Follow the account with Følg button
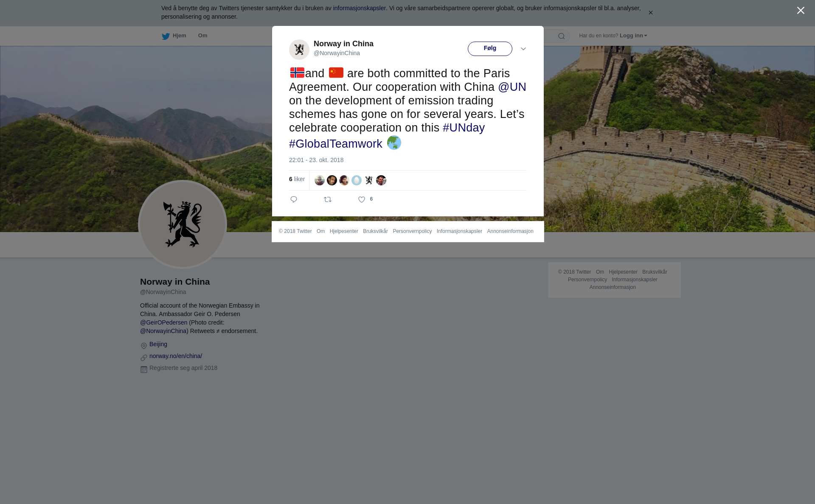 point(490,49)
